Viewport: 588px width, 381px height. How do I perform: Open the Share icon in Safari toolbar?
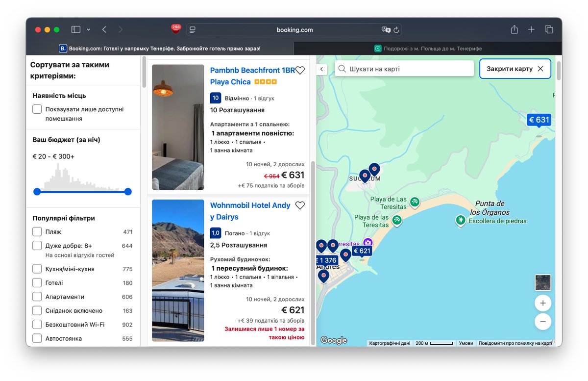pos(514,29)
